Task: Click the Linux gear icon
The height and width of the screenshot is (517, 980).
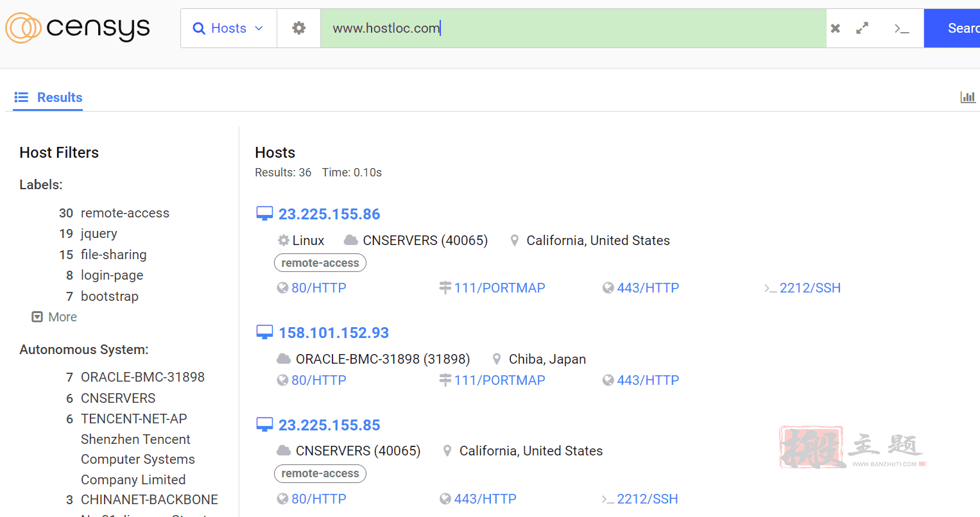Action: click(x=284, y=241)
